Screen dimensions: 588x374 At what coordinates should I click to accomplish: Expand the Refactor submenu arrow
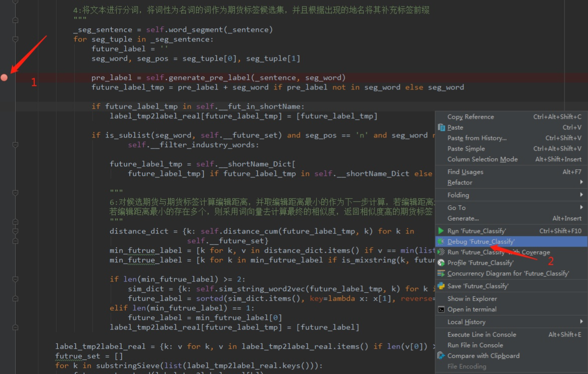tap(581, 182)
